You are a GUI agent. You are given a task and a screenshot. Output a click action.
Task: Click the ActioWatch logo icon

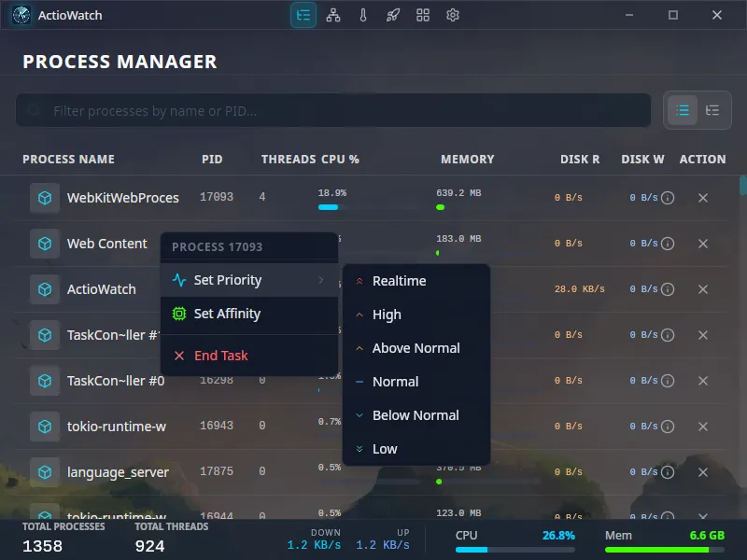21,15
